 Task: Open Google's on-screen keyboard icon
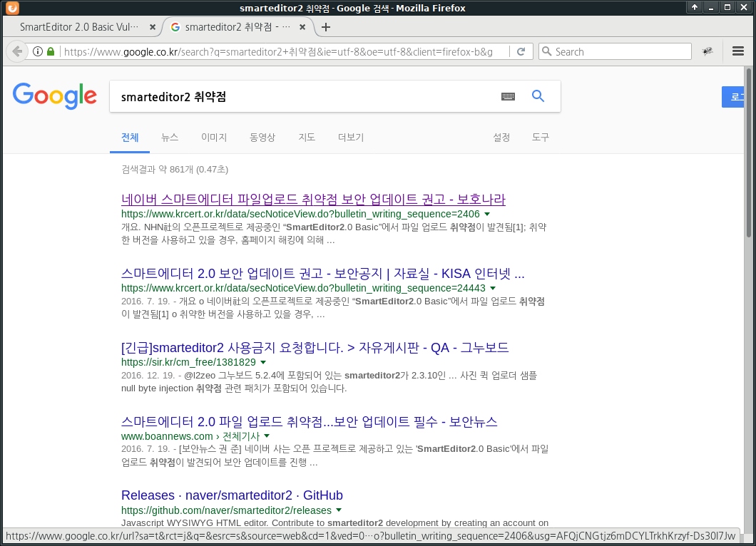tap(508, 96)
